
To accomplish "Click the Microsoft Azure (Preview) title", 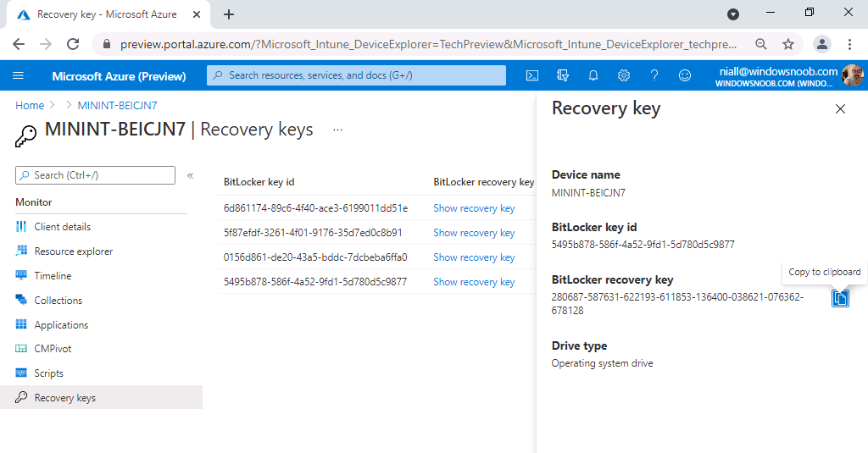I will click(119, 76).
